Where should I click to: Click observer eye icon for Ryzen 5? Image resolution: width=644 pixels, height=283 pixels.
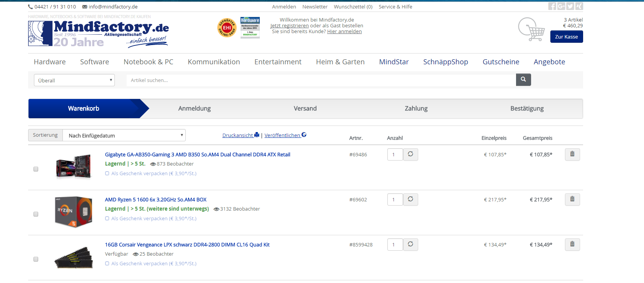[217, 209]
